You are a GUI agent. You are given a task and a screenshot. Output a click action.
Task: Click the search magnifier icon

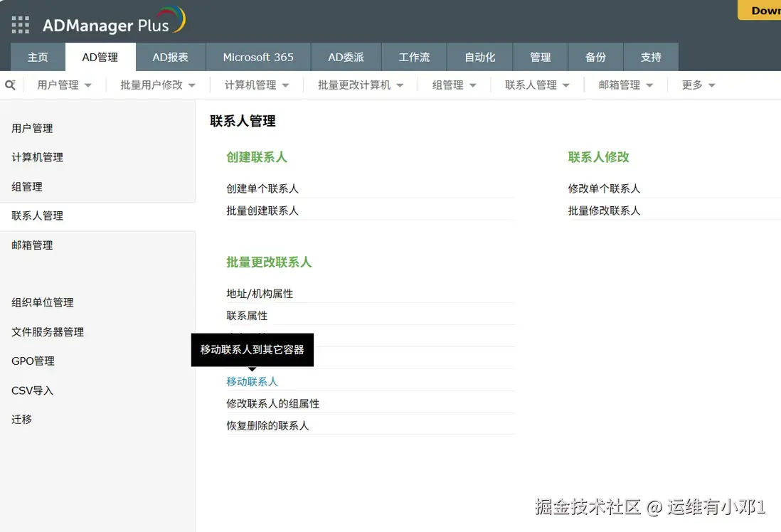pos(10,85)
